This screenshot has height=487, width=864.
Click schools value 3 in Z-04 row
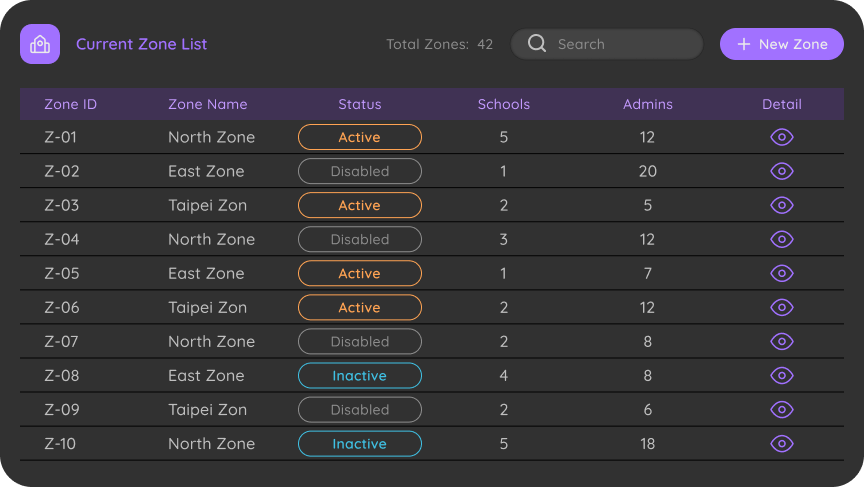click(504, 239)
